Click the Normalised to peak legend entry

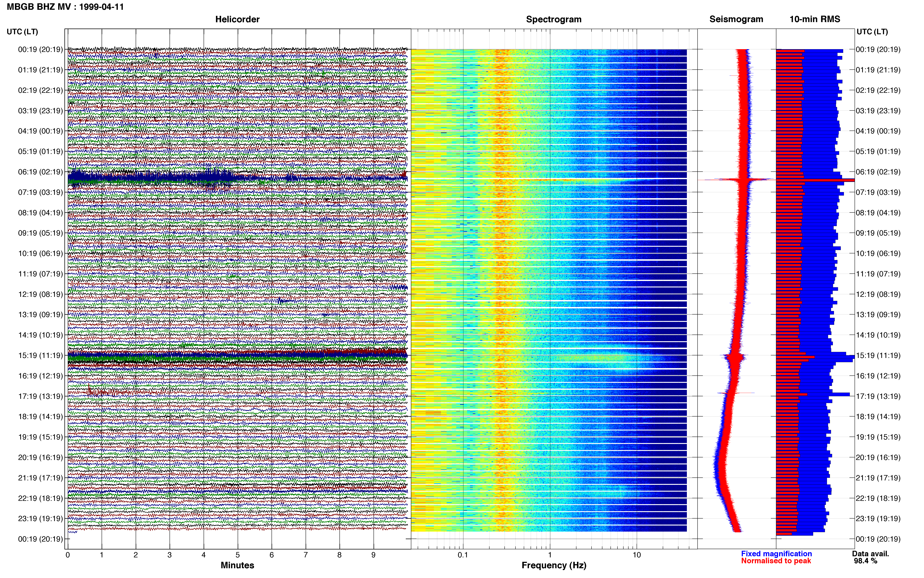click(x=776, y=561)
